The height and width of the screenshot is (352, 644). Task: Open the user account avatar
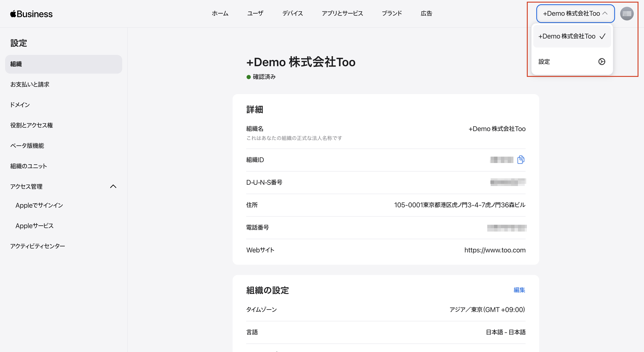627,13
